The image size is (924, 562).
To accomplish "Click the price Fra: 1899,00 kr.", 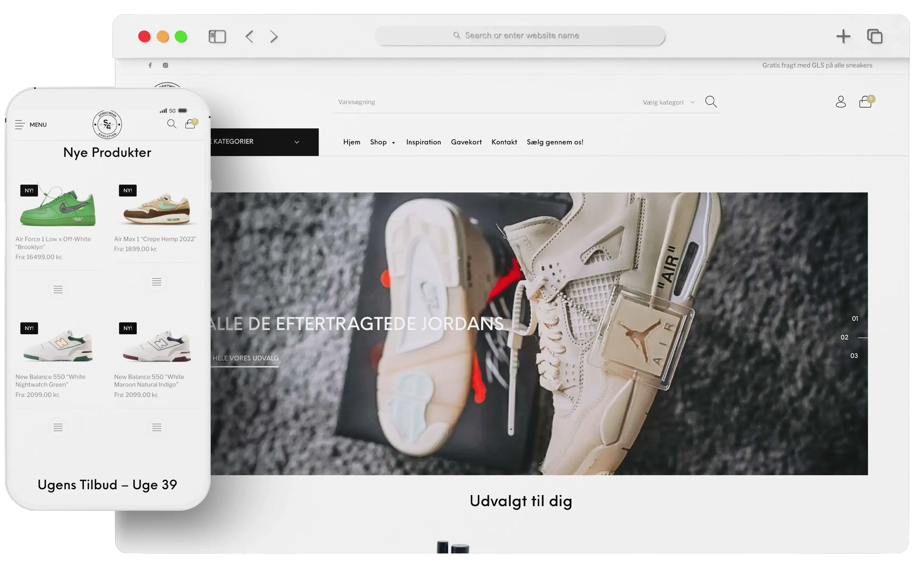I will [x=136, y=249].
